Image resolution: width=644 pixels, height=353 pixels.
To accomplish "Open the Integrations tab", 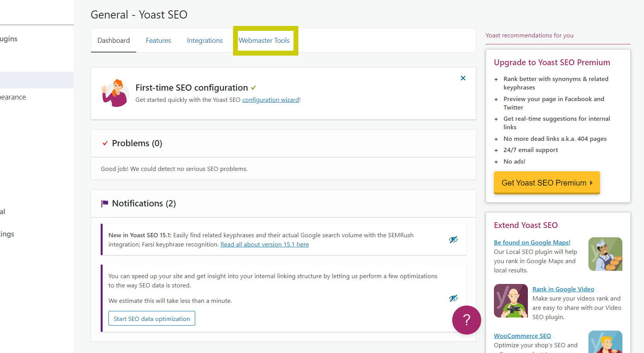I will click(205, 41).
